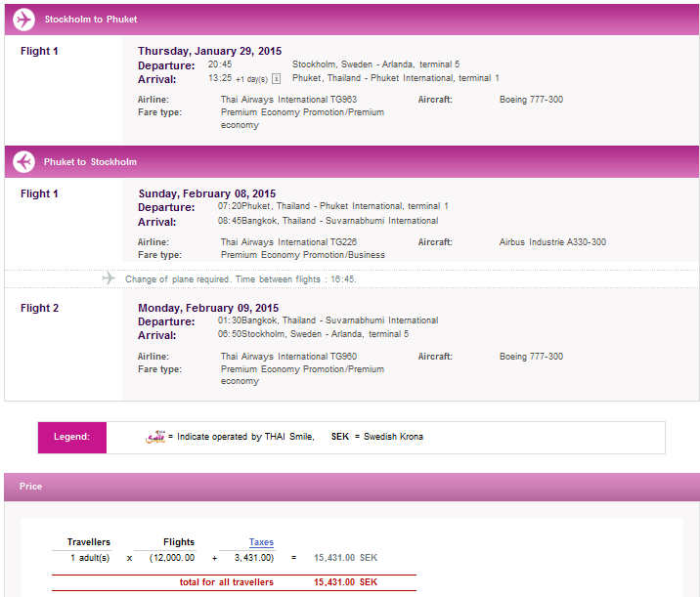Select the date Thursday, January 29, 2015
The height and width of the screenshot is (597, 700).
(x=209, y=51)
